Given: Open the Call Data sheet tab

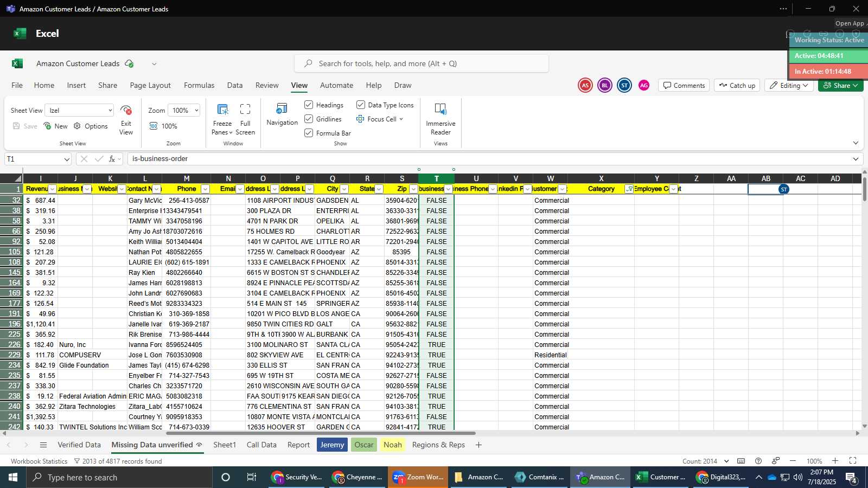Looking at the screenshot, I should click(x=261, y=445).
